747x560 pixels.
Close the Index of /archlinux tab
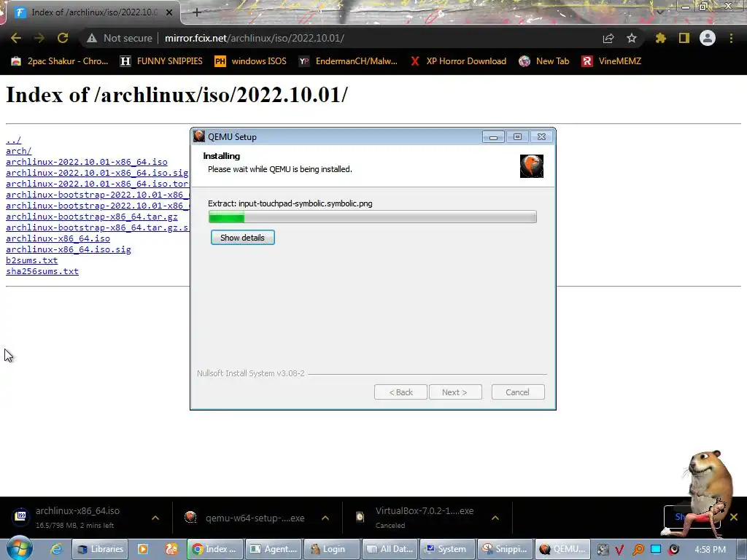(169, 12)
